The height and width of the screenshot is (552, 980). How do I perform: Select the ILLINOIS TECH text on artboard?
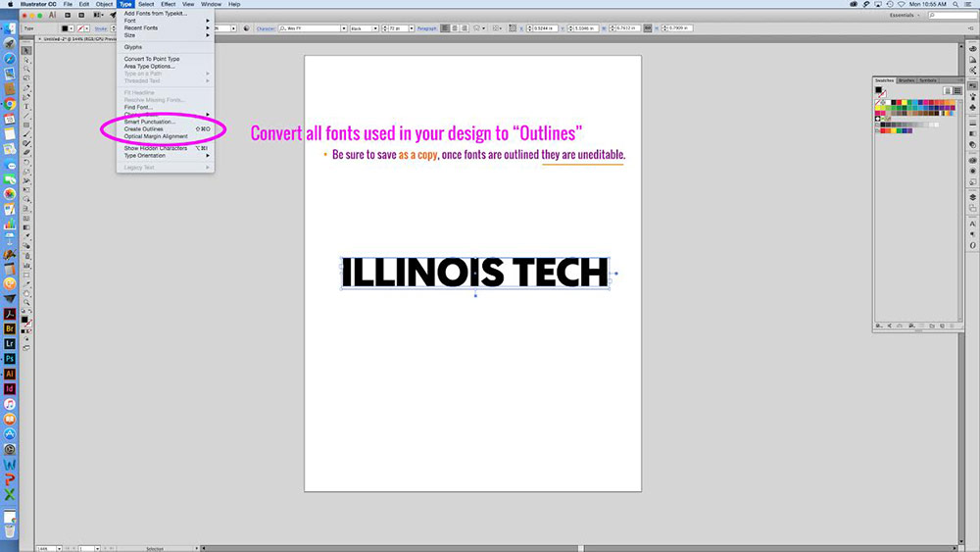[x=475, y=273]
